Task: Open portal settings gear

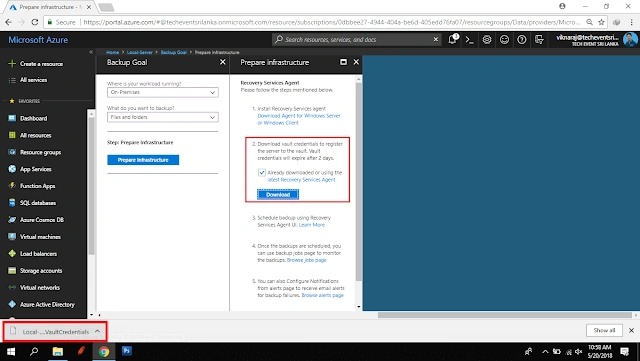Action: 487,40
